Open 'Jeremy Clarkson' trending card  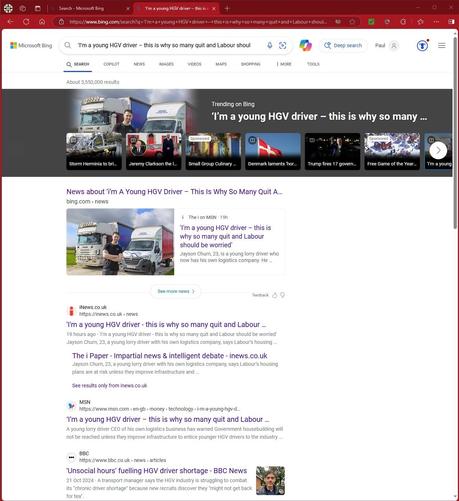(x=154, y=151)
